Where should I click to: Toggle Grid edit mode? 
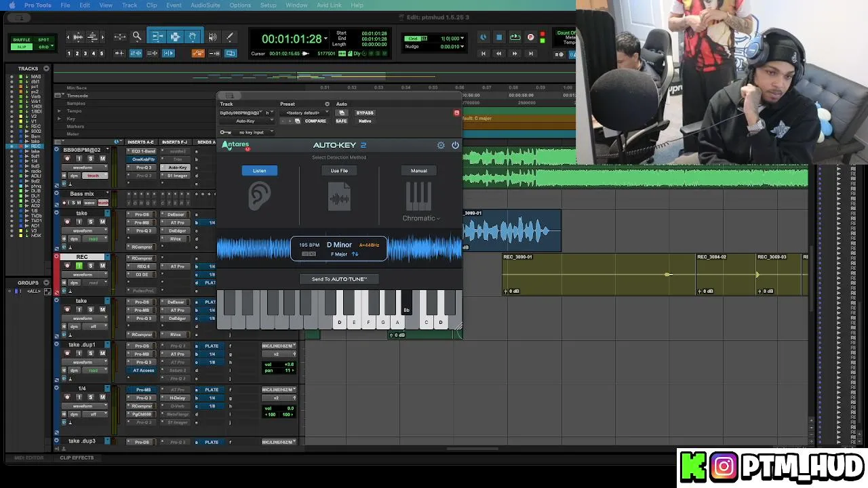click(x=43, y=47)
